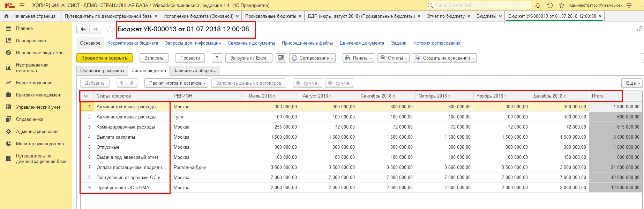Open Исполнение бюджетов sidebar section
Viewport: 644px width, 209px height.
pyautogui.click(x=39, y=53)
